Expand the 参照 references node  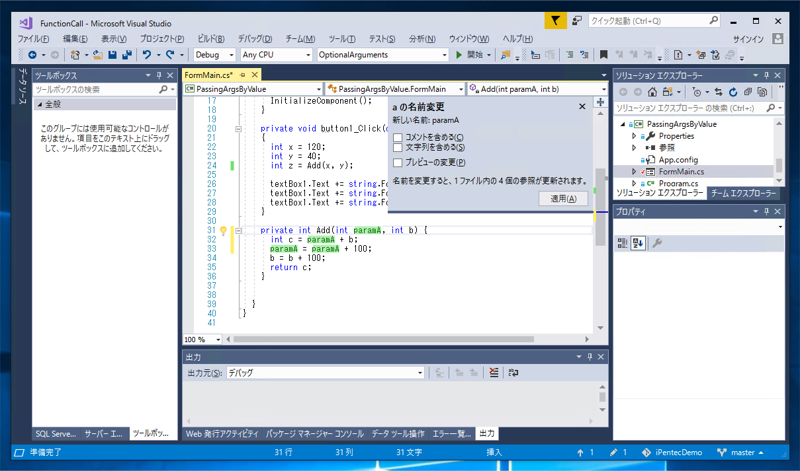tap(634, 148)
